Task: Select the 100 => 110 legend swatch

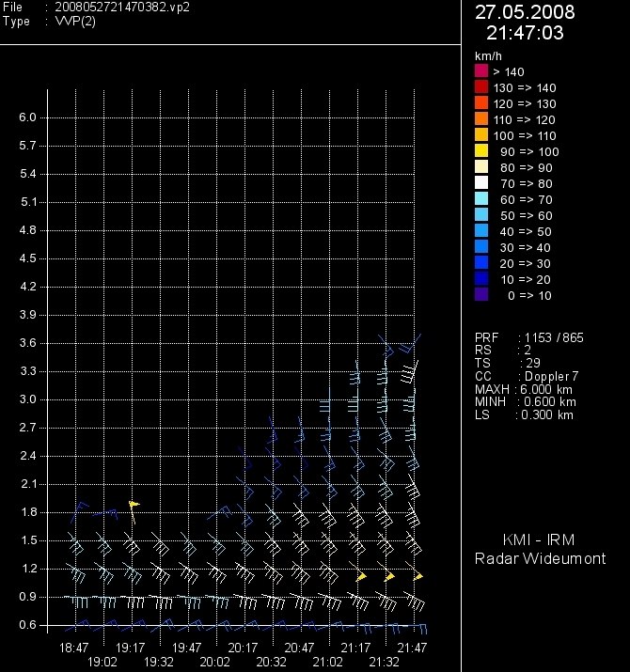Action: [x=481, y=134]
